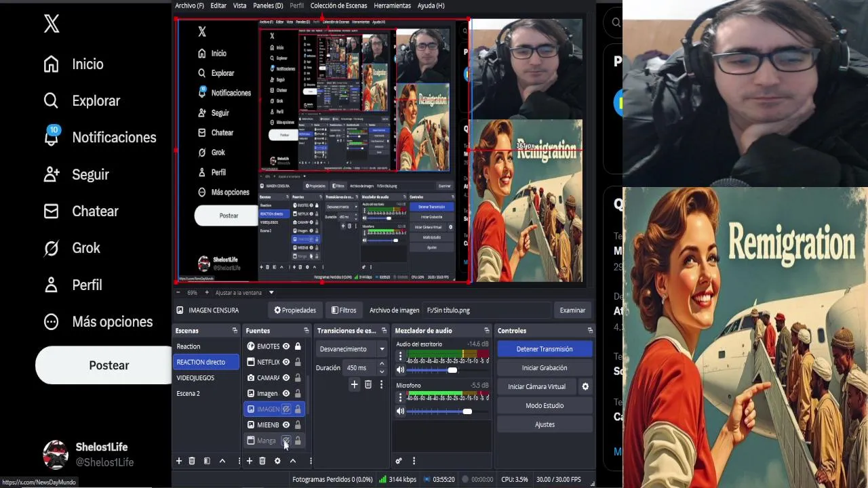Hide the NETFLIX source
Viewport: 868px width, 488px height.
(286, 362)
